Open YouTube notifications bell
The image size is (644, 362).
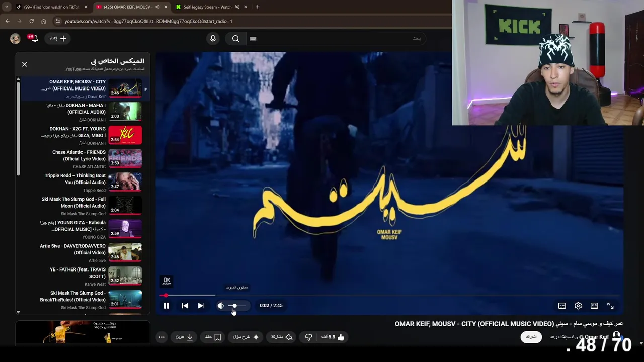34,39
